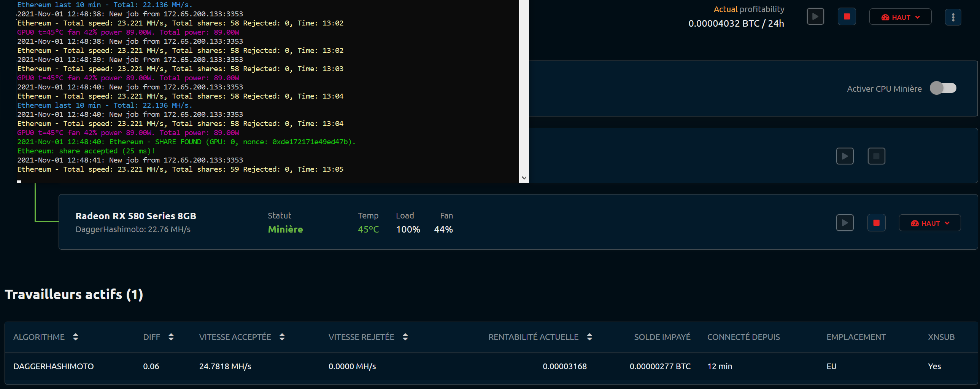Viewport: 980px width, 389px height.
Task: Sort by VITESSE ACCEPTÉE
Action: (x=282, y=337)
